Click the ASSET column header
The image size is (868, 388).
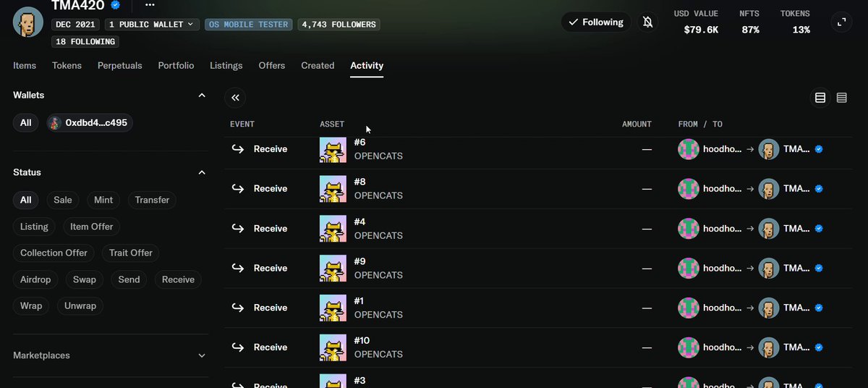[332, 125]
